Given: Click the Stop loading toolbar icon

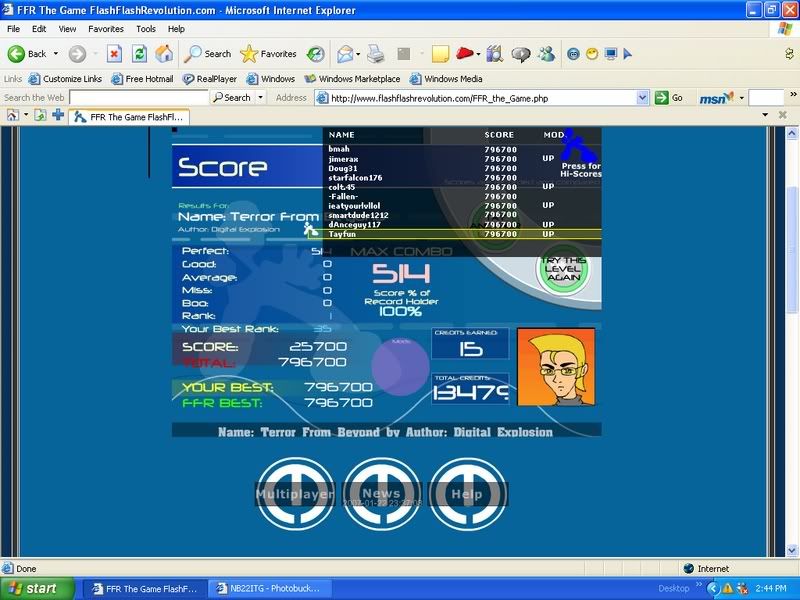Looking at the screenshot, I should 114,54.
